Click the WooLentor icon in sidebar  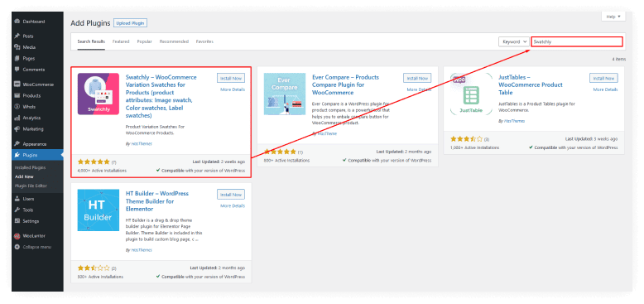click(x=17, y=236)
